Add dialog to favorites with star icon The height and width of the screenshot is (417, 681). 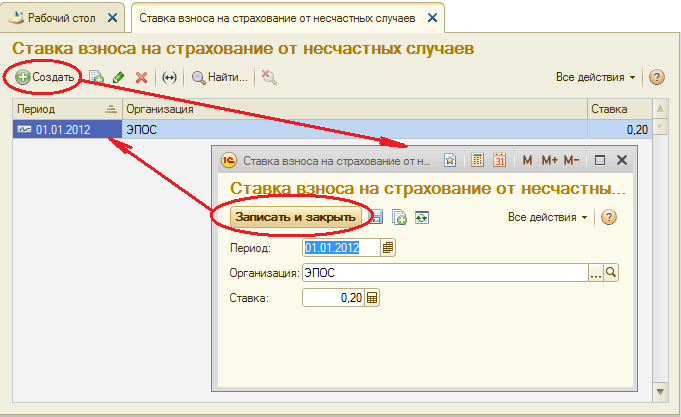(450, 161)
